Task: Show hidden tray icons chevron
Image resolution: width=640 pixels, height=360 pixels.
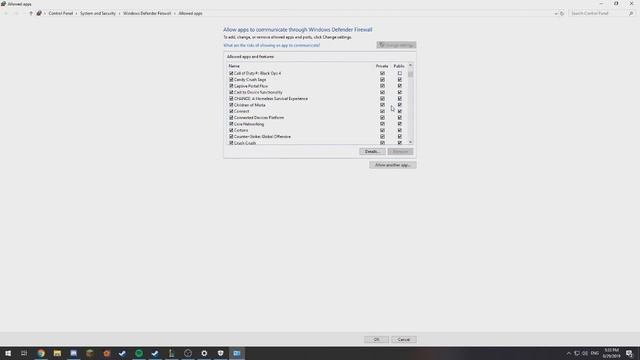Action: point(569,353)
